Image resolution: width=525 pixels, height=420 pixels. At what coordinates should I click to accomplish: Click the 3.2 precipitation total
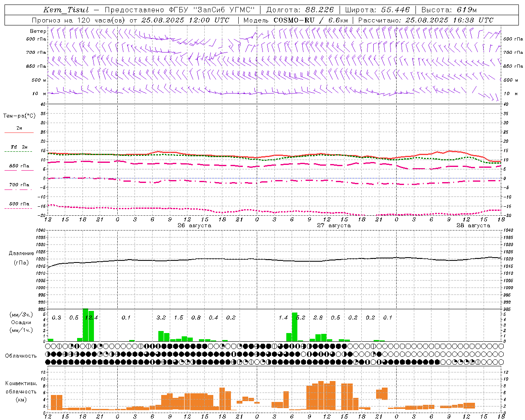pyautogui.click(x=161, y=317)
